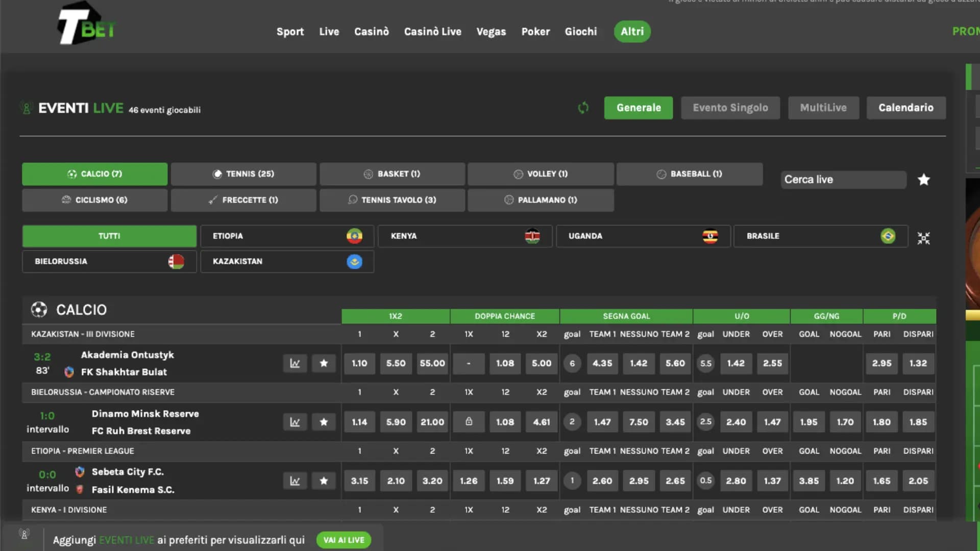This screenshot has width=980, height=551.
Task: Click the lock icon on Dinamo Minsk draw odds
Action: (x=469, y=422)
